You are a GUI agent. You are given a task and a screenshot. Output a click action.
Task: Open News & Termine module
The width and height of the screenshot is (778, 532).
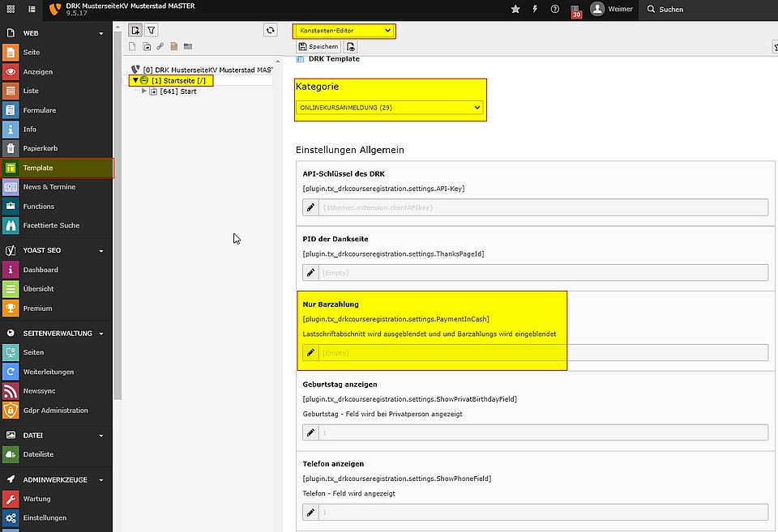(49, 187)
